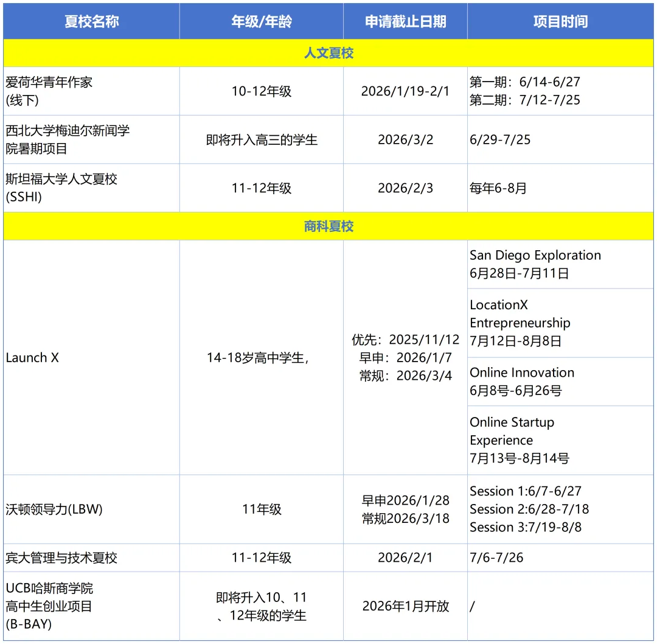
Task: Select the 2026年1月开放 deadline cell
Action: pos(405,606)
